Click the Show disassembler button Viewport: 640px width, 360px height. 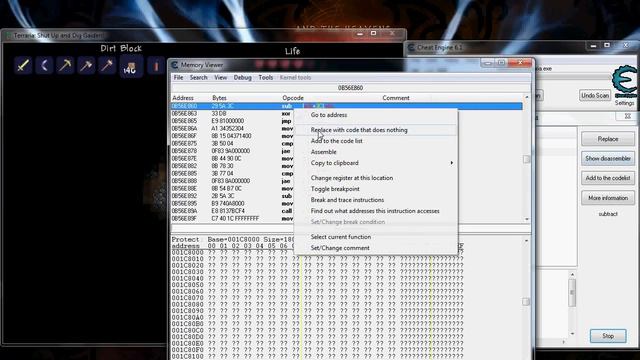coord(608,158)
